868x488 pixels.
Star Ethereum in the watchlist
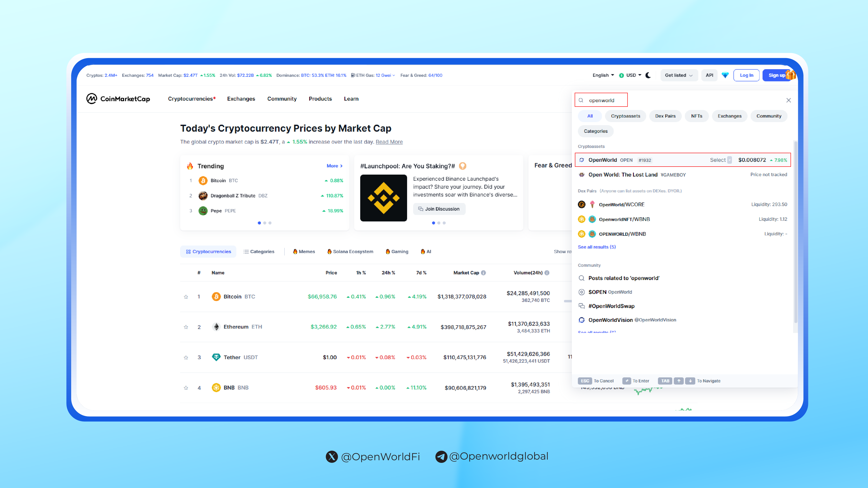point(186,327)
